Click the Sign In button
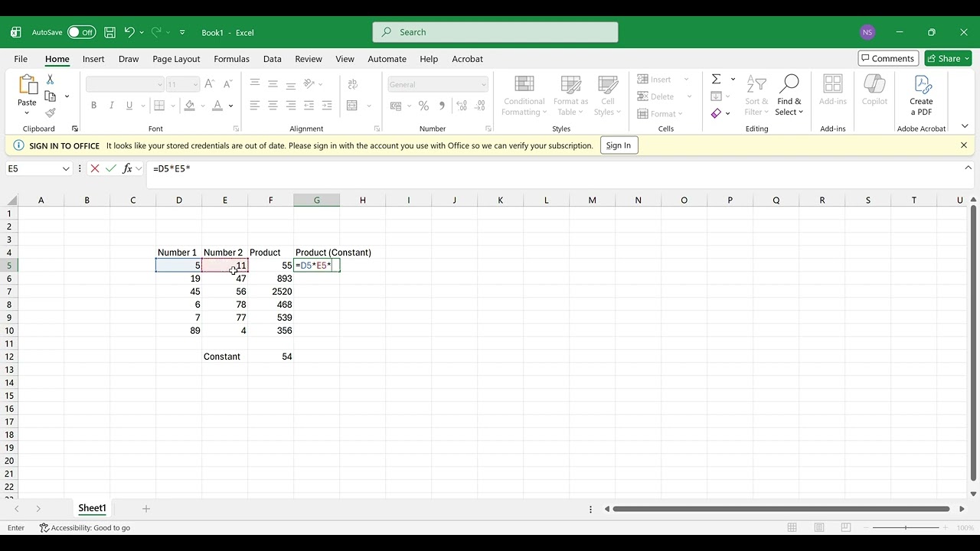This screenshot has width=980, height=551. pyautogui.click(x=618, y=145)
